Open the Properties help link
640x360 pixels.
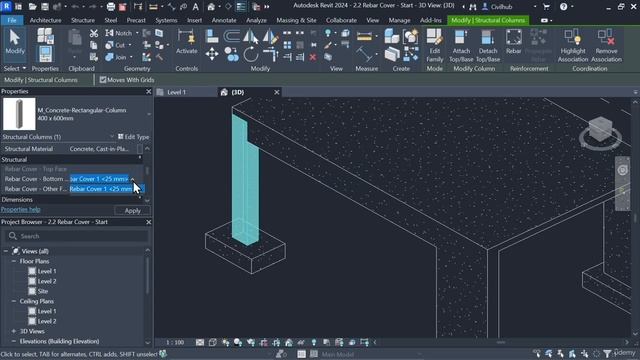(x=20, y=209)
